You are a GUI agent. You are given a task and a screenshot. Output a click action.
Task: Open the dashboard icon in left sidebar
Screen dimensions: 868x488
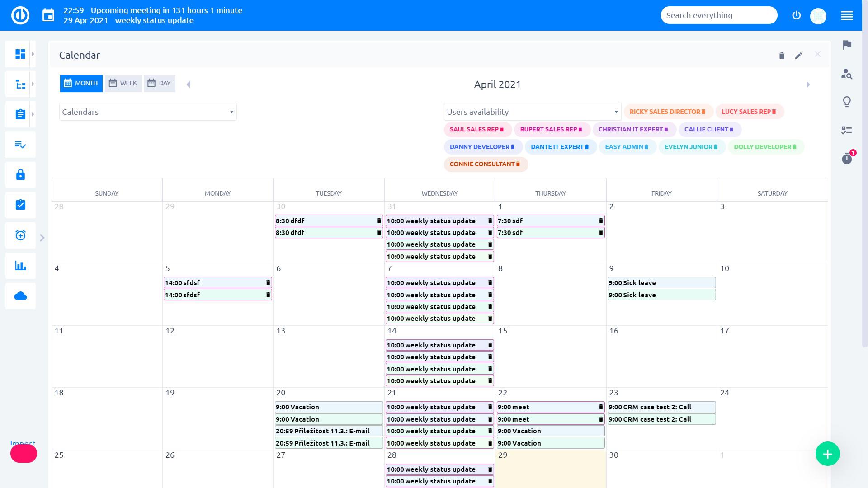20,54
